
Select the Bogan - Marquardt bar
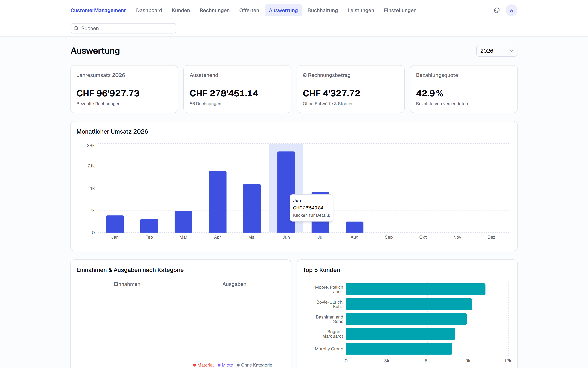click(401, 334)
